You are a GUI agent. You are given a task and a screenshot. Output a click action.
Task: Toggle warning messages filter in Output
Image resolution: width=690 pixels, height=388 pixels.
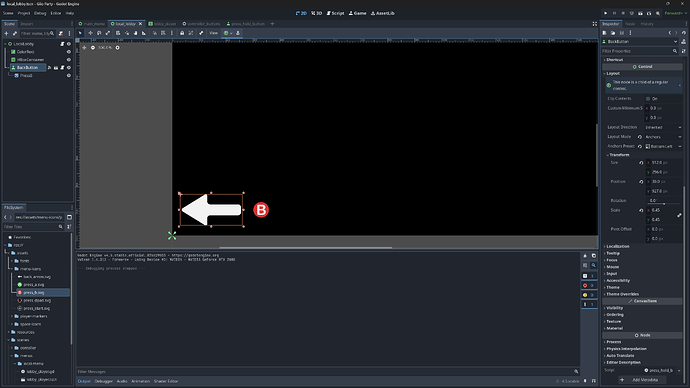click(589, 295)
